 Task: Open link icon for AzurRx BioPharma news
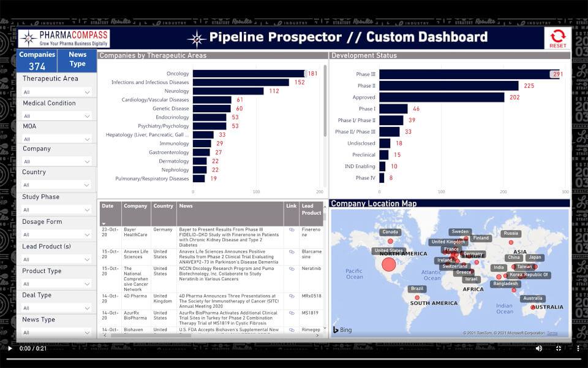292,313
